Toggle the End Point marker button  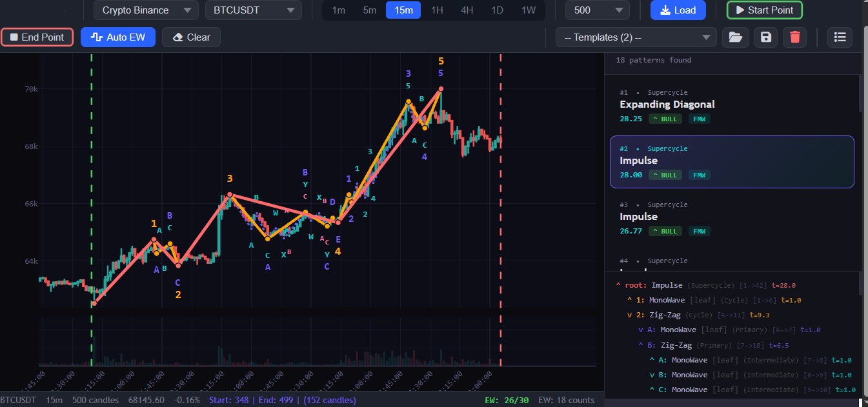37,37
